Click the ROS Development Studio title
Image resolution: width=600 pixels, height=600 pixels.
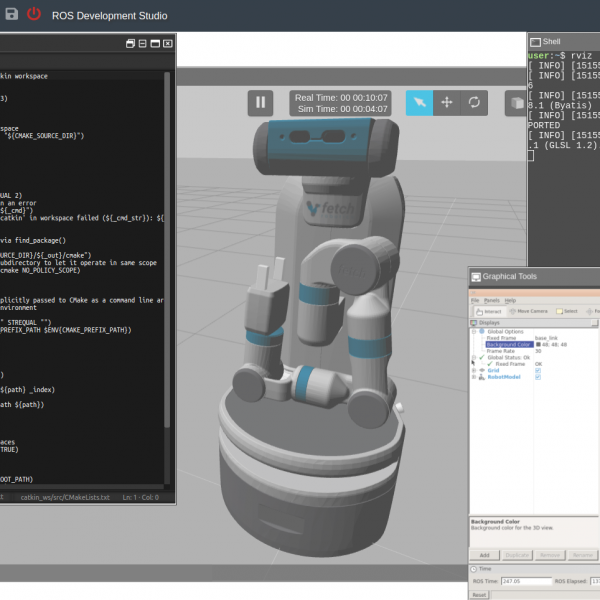coord(109,16)
